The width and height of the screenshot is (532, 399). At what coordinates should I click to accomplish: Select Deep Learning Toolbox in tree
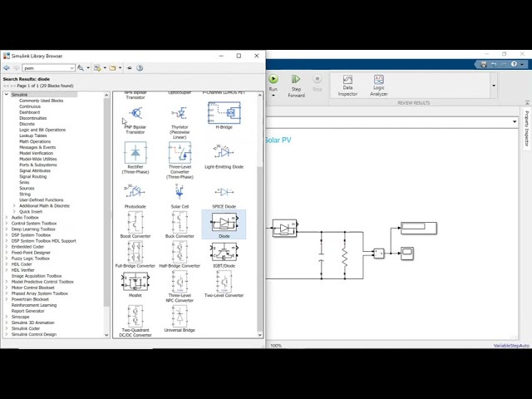[x=33, y=229]
